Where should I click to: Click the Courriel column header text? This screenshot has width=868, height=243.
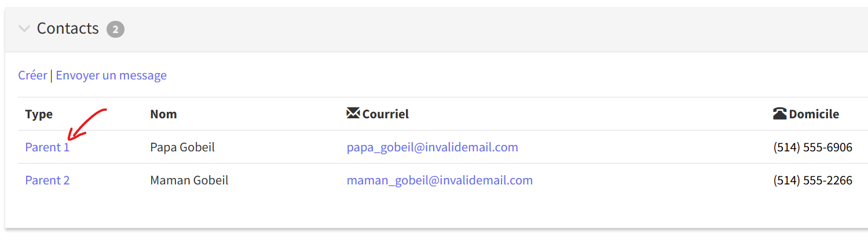[x=386, y=114]
